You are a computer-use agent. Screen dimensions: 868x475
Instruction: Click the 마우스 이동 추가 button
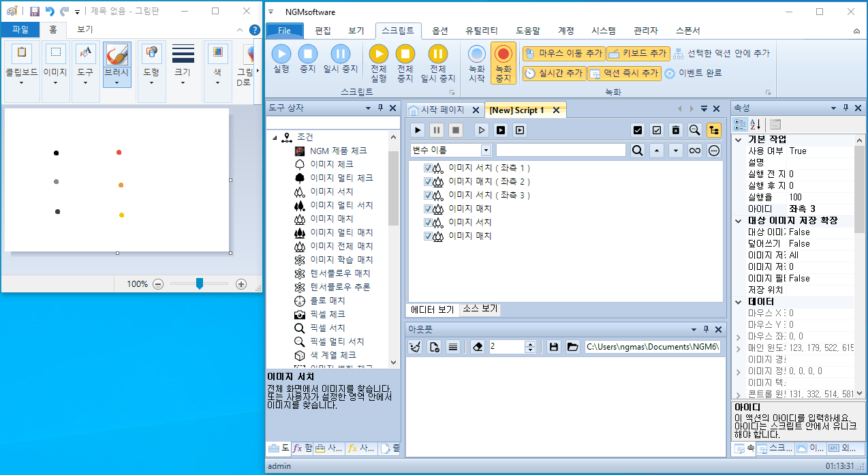click(563, 53)
